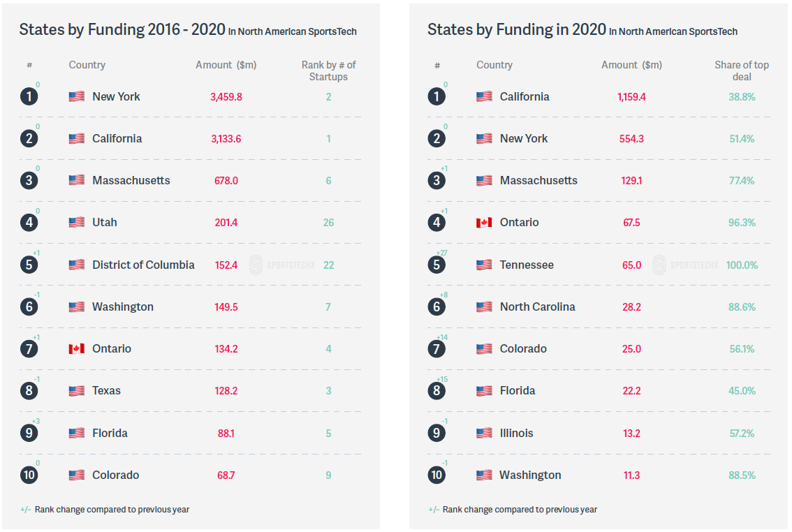Click the rank 7 badge beside Colorado in 2020 table
Viewport: 792px width, 532px height.
437,349
